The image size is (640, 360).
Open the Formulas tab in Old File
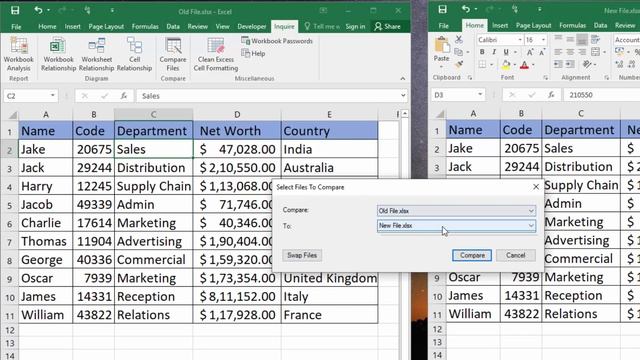(145, 27)
